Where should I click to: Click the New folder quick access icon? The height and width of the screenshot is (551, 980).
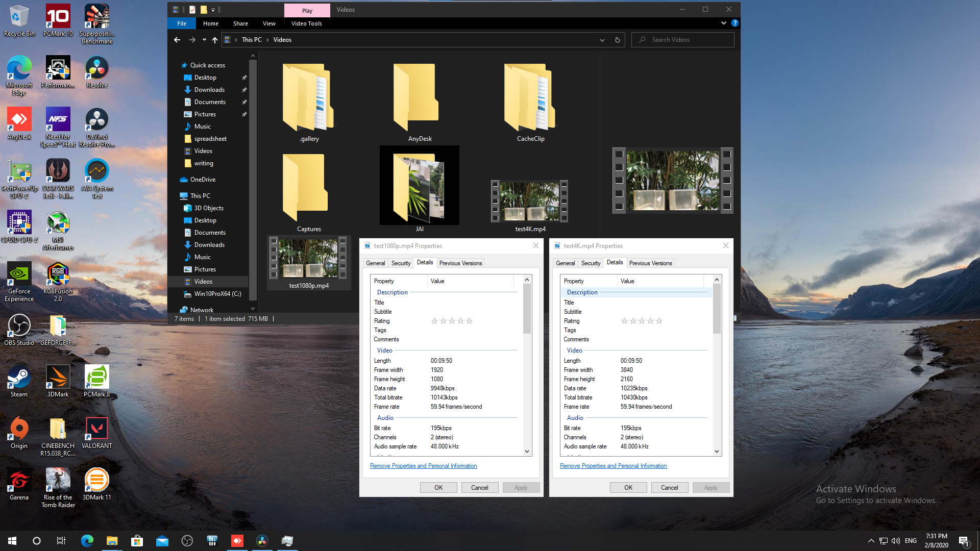[203, 10]
